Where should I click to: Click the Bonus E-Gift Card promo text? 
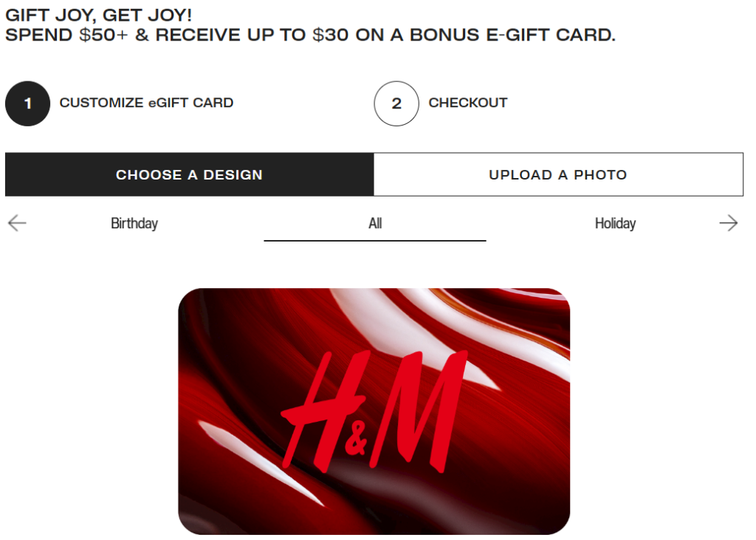[512, 35]
